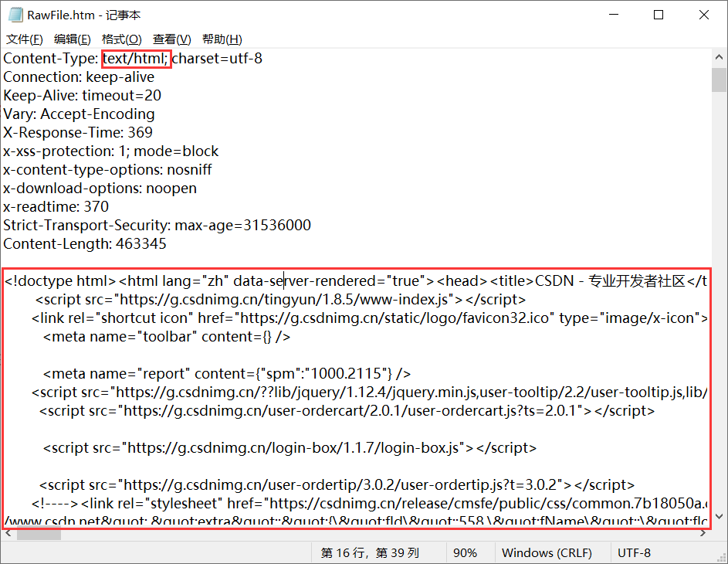The image size is (728, 564).
Task: Click the jquery.min.js script line
Action: click(370, 392)
